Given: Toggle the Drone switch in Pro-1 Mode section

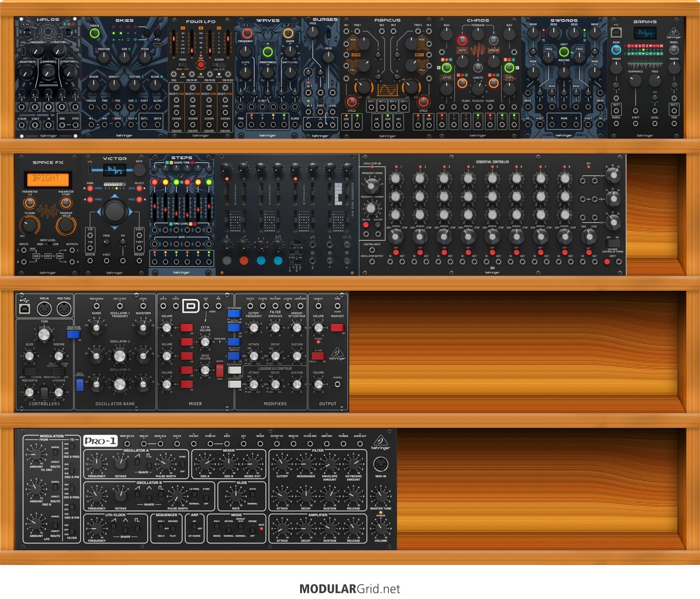Looking at the screenshot, I should (252, 529).
